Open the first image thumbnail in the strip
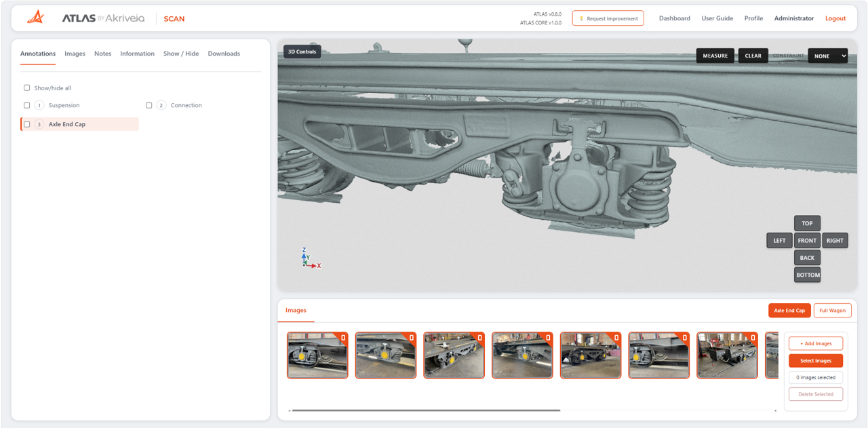This screenshot has height=428, width=868. [x=317, y=355]
